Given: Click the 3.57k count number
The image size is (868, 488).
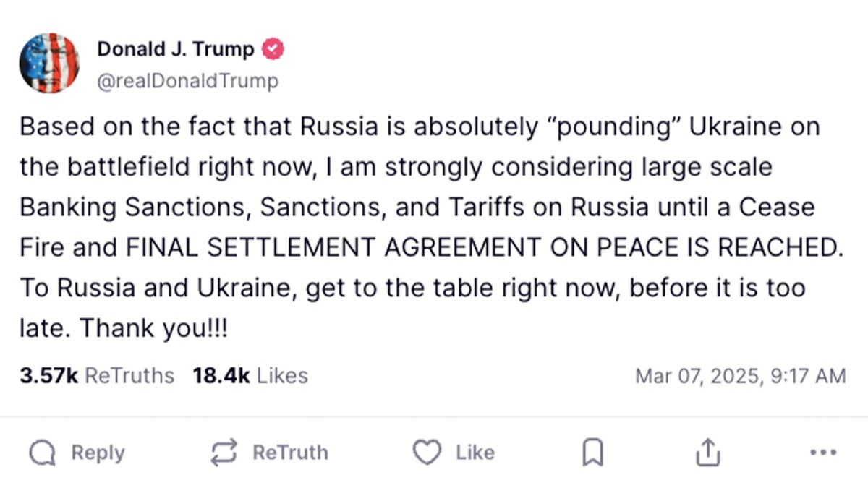Looking at the screenshot, I should (49, 376).
